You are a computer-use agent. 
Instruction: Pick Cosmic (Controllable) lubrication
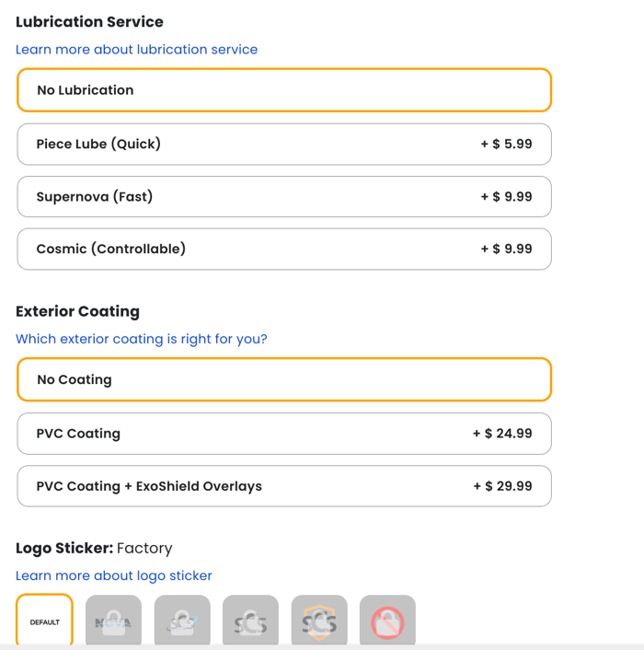pos(283,250)
